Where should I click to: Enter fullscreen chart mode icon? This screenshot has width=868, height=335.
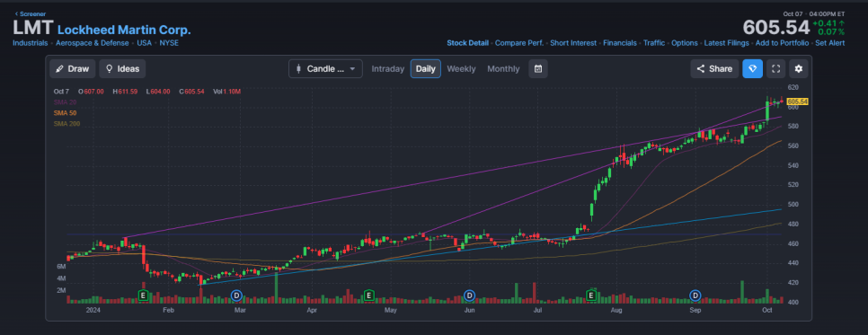775,68
